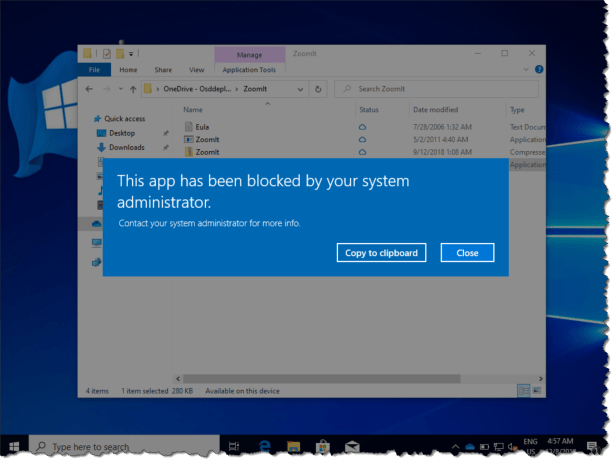This screenshot has width=616, height=463.
Task: Close the blocked app dialog
Action: 467,253
